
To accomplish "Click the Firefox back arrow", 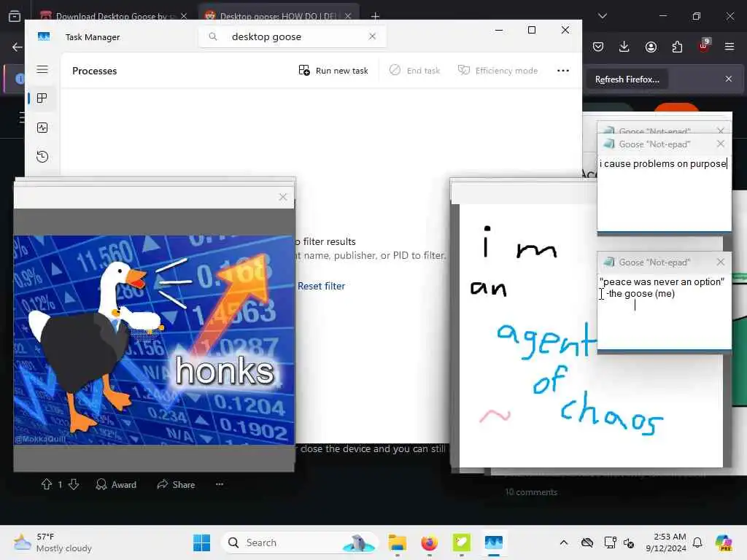I will [18, 47].
